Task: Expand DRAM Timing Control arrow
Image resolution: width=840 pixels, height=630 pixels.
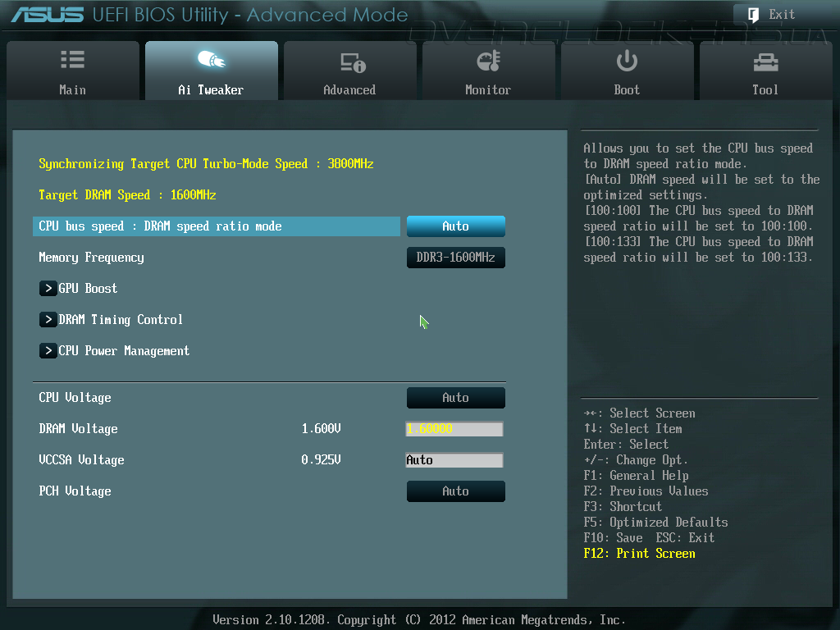Action: [48, 320]
